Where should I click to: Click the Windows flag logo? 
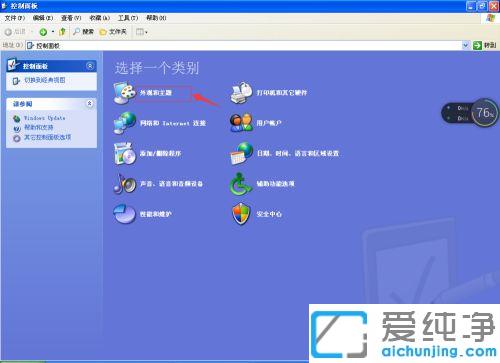pyautogui.click(x=490, y=18)
